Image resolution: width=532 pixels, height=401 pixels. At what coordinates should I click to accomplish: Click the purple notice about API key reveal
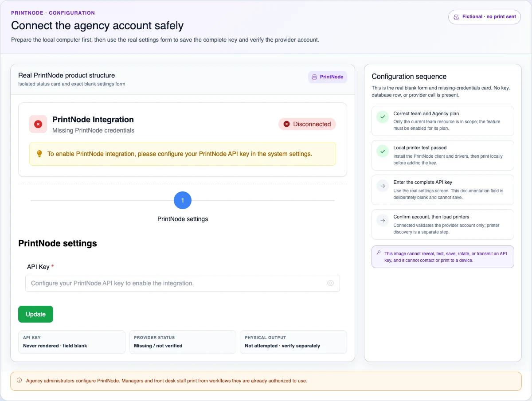point(443,257)
